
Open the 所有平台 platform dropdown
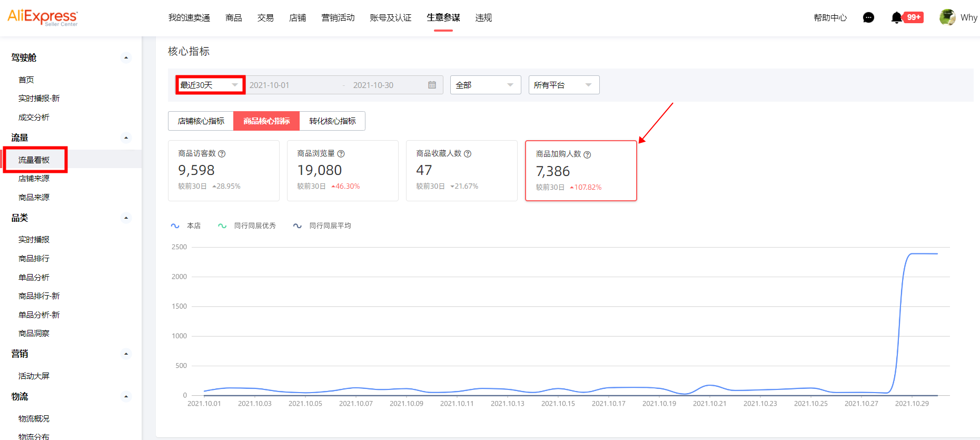pyautogui.click(x=563, y=85)
